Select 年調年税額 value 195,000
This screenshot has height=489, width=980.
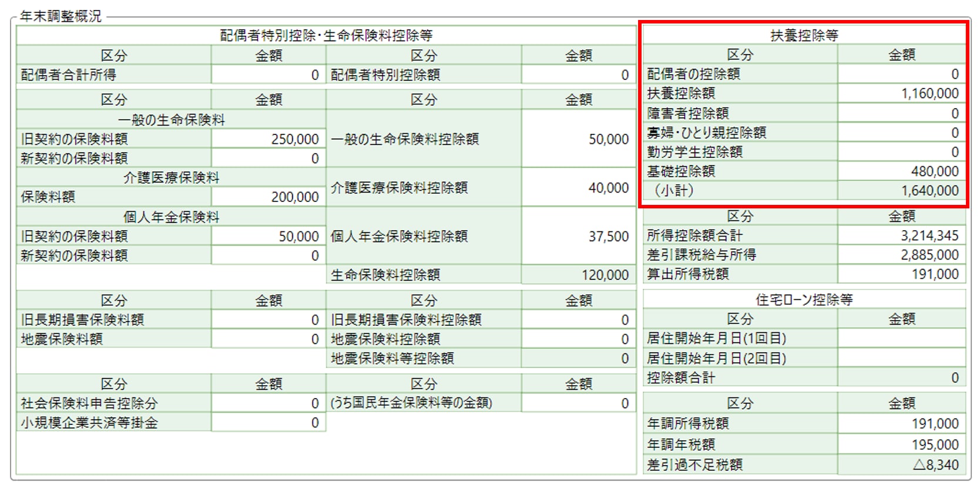pos(901,444)
